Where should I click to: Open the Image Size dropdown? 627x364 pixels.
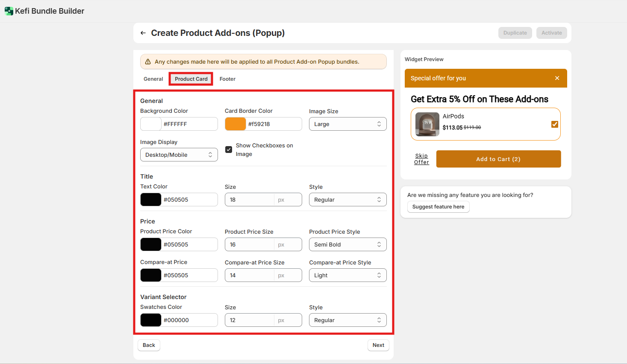347,124
